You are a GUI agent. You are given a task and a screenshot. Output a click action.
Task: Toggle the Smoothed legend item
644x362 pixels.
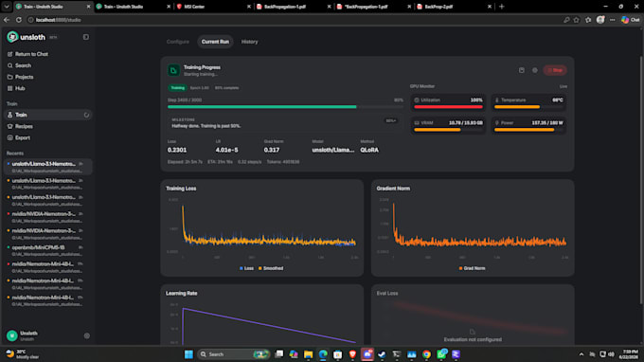(271, 268)
